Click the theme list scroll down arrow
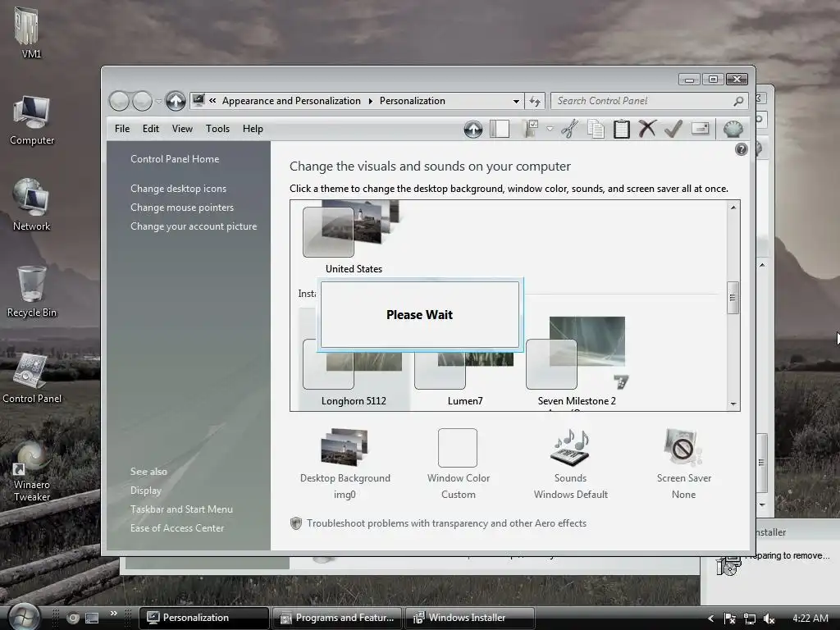 click(733, 404)
